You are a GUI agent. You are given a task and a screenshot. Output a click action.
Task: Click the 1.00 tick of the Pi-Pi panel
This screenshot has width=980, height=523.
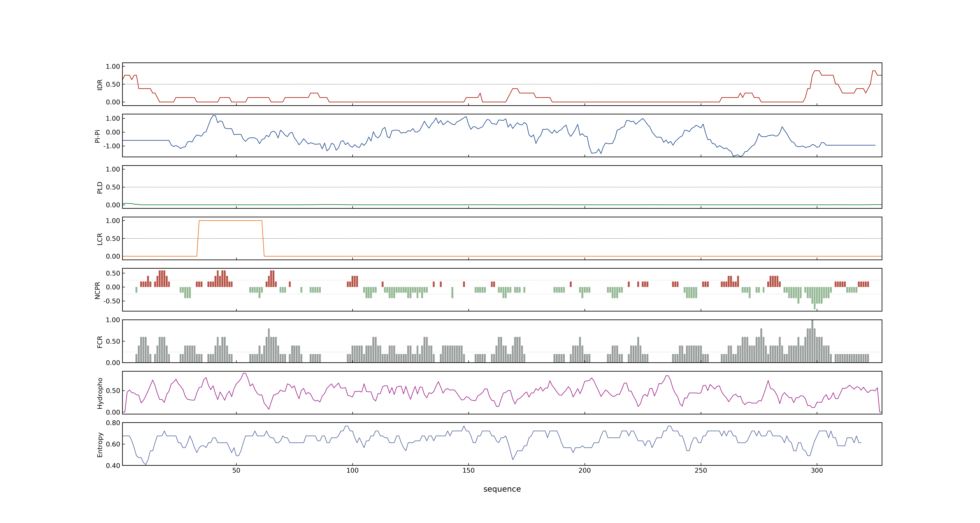pos(113,118)
